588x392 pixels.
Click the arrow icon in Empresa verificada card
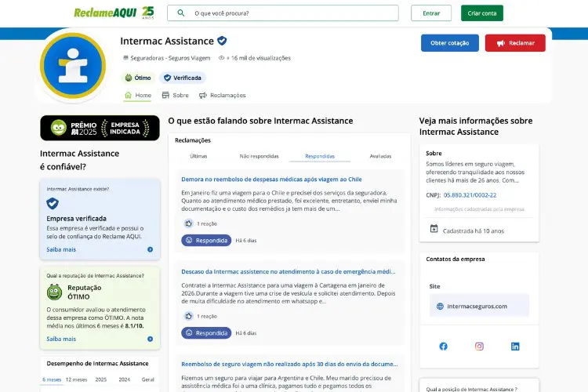click(x=150, y=249)
